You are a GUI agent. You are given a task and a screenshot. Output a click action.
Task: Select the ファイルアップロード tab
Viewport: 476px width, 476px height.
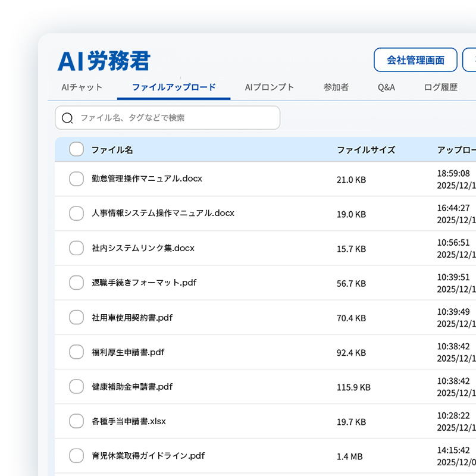174,87
